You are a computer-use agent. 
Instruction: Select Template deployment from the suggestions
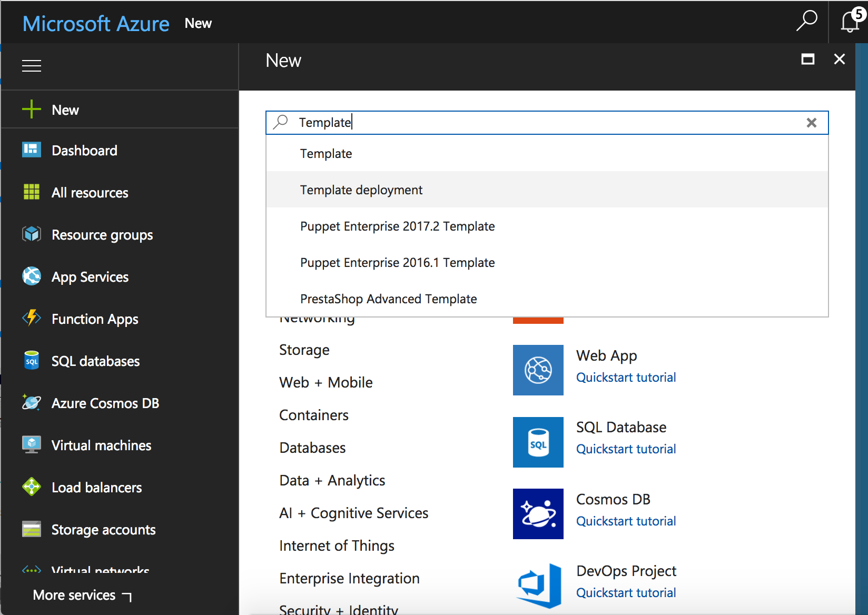[x=361, y=190]
